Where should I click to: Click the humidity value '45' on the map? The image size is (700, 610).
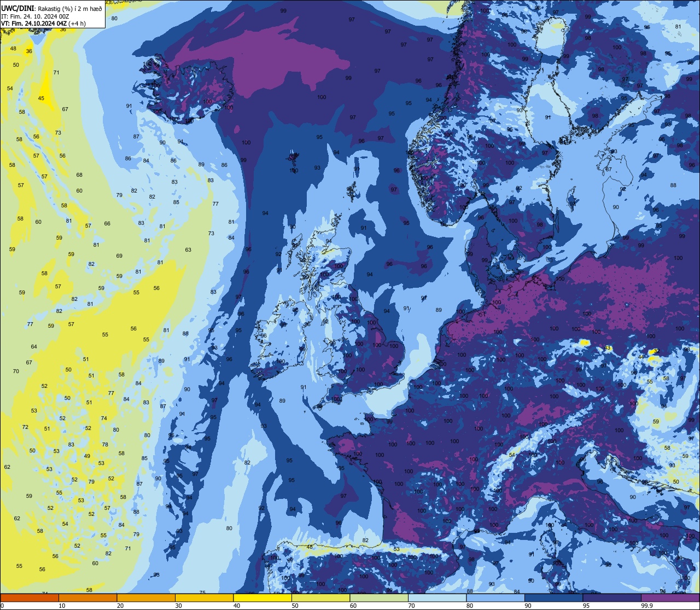[41, 98]
